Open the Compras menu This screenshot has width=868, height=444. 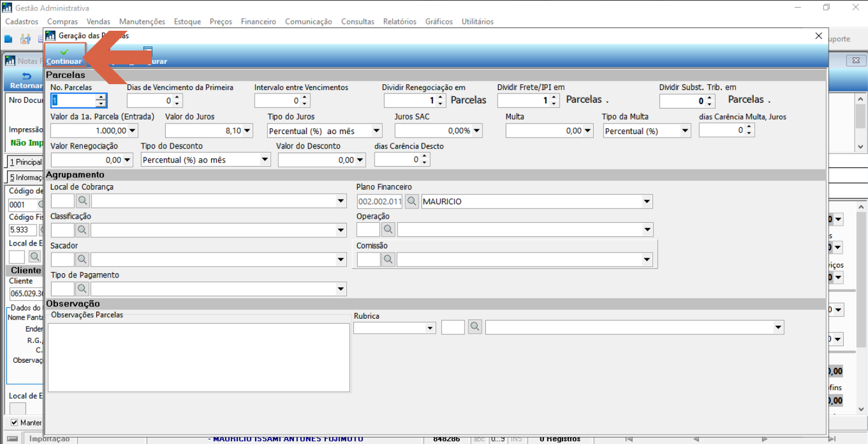[x=63, y=21]
